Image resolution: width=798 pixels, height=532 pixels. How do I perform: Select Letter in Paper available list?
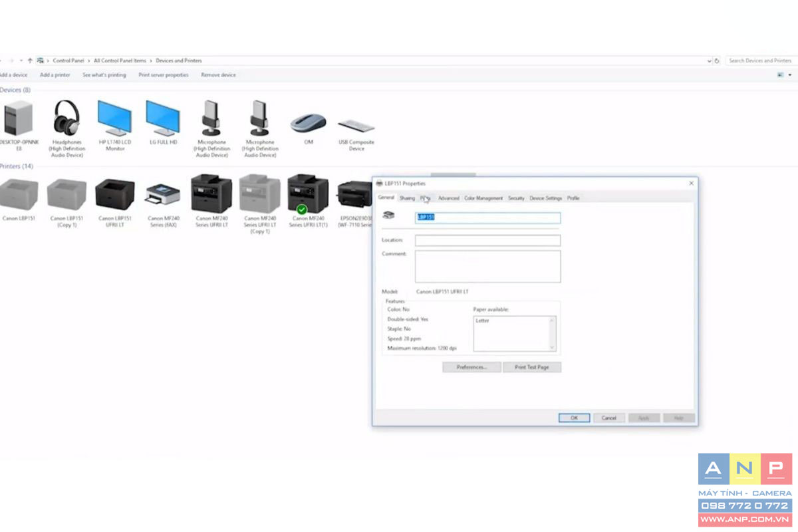482,321
